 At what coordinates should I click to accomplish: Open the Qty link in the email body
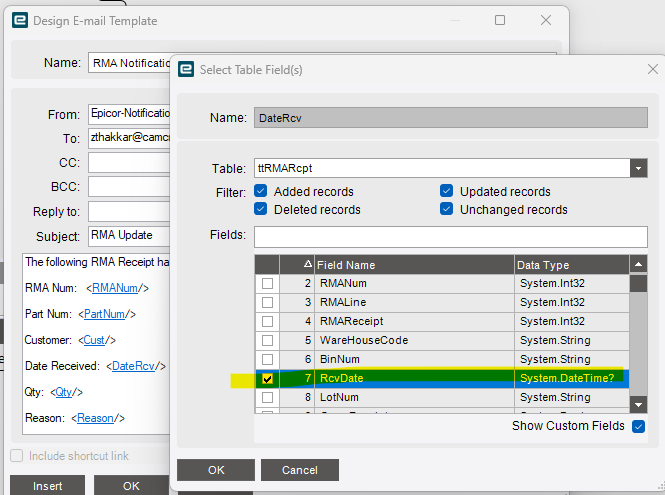(64, 392)
